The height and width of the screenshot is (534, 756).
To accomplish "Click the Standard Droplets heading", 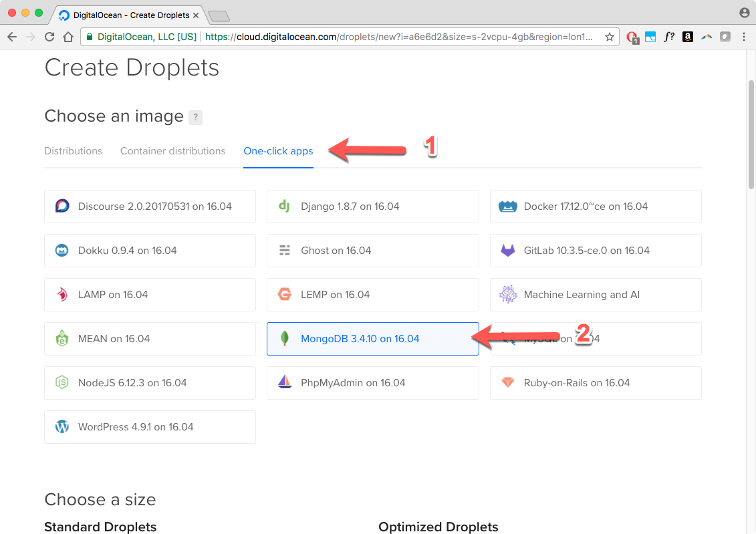I will 100,527.
